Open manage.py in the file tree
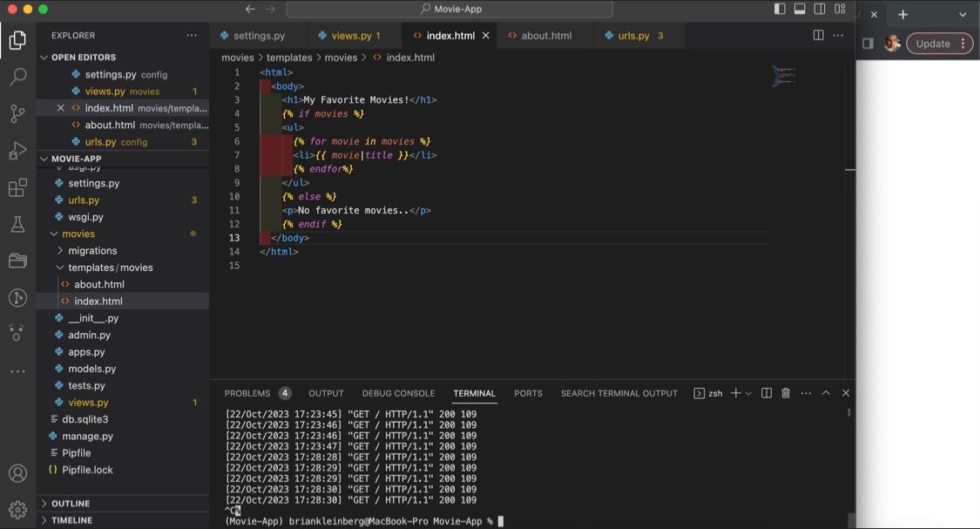 123,436
